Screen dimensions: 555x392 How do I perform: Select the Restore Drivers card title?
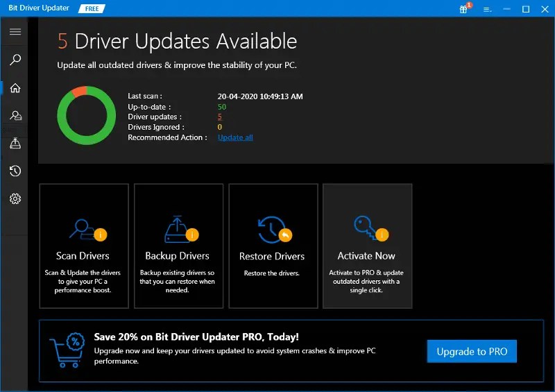click(x=272, y=256)
